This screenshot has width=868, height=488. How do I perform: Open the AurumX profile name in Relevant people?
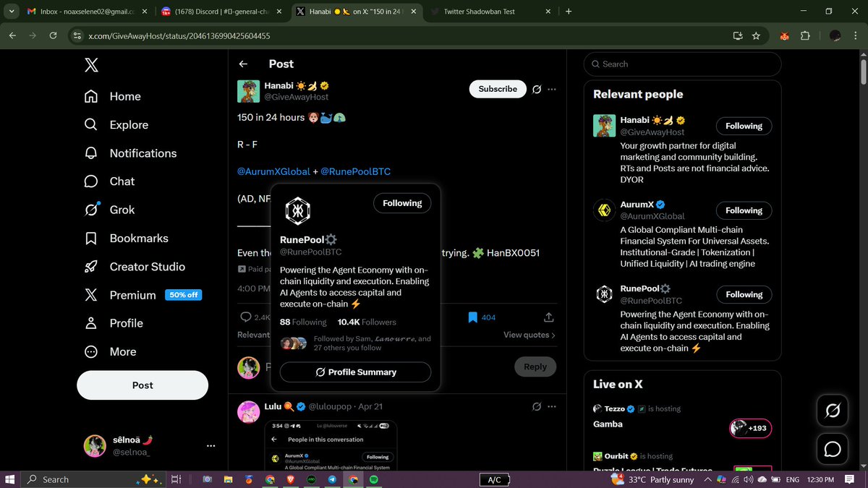pos(637,205)
